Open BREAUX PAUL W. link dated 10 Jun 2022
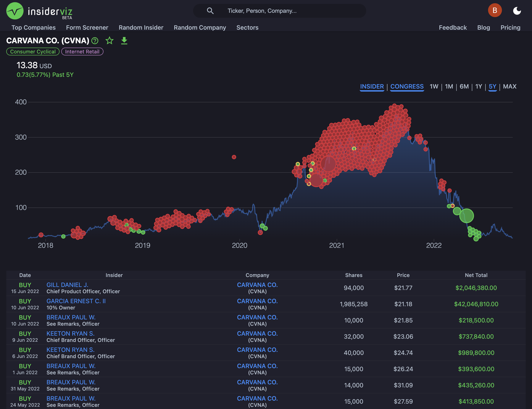The image size is (532, 409). (71, 317)
